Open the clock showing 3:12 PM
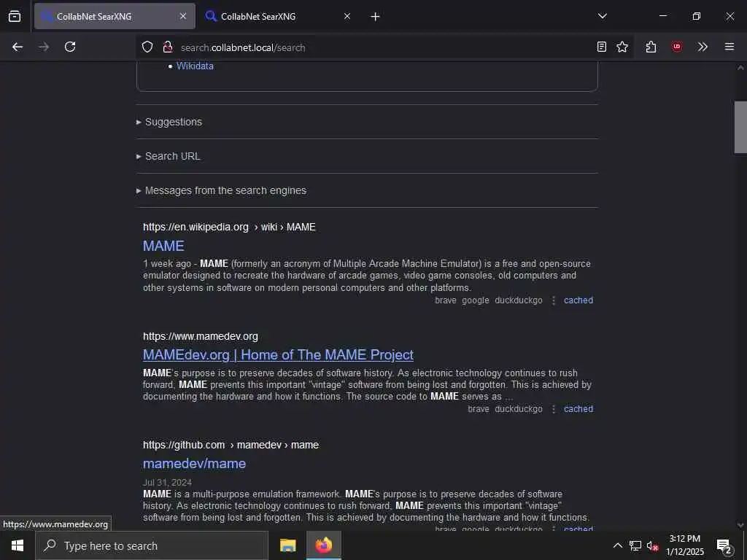The width and height of the screenshot is (747, 560). [684, 545]
